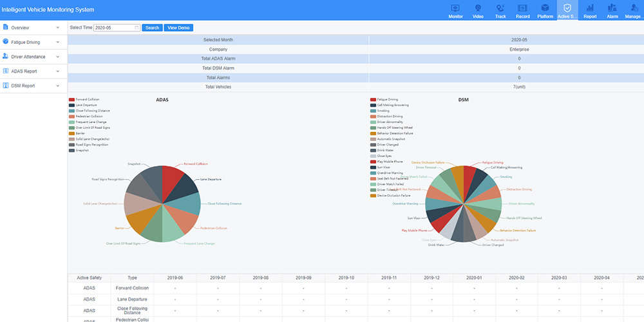This screenshot has width=644, height=322.
Task: Open the Platform section
Action: [x=545, y=11]
